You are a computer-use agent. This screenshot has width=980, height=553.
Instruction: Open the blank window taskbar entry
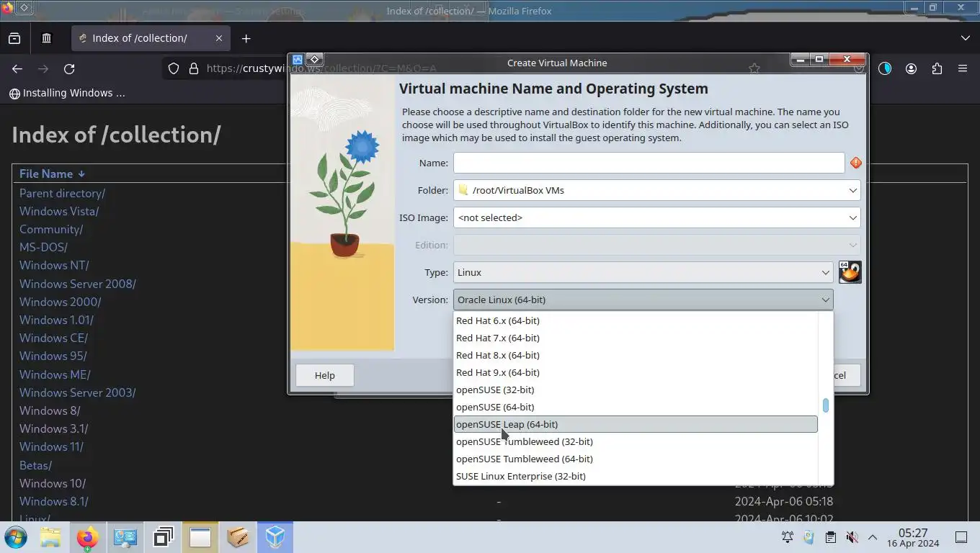200,537
